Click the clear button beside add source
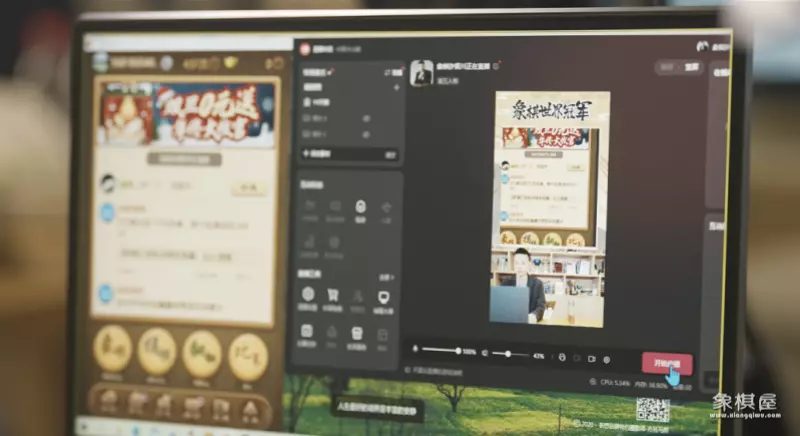This screenshot has width=800, height=436. pos(390,155)
